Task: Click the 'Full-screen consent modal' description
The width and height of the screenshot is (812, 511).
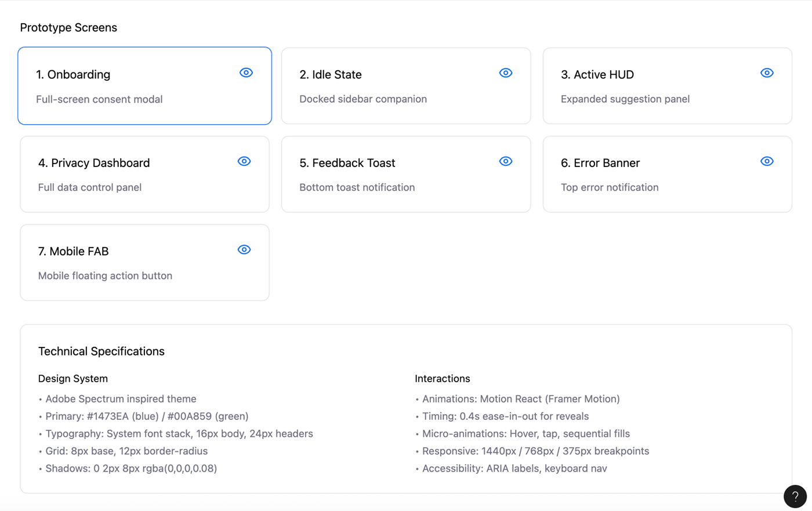Action: [x=99, y=99]
